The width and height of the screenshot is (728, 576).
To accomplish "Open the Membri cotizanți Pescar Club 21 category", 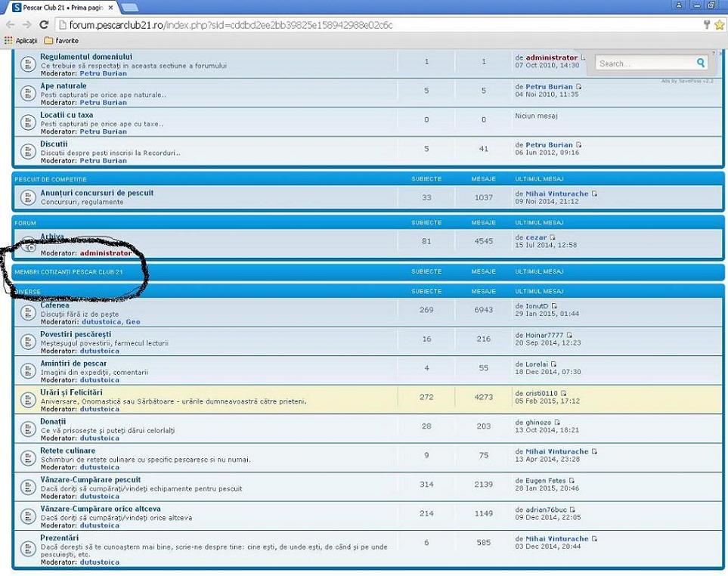I will pos(68,271).
